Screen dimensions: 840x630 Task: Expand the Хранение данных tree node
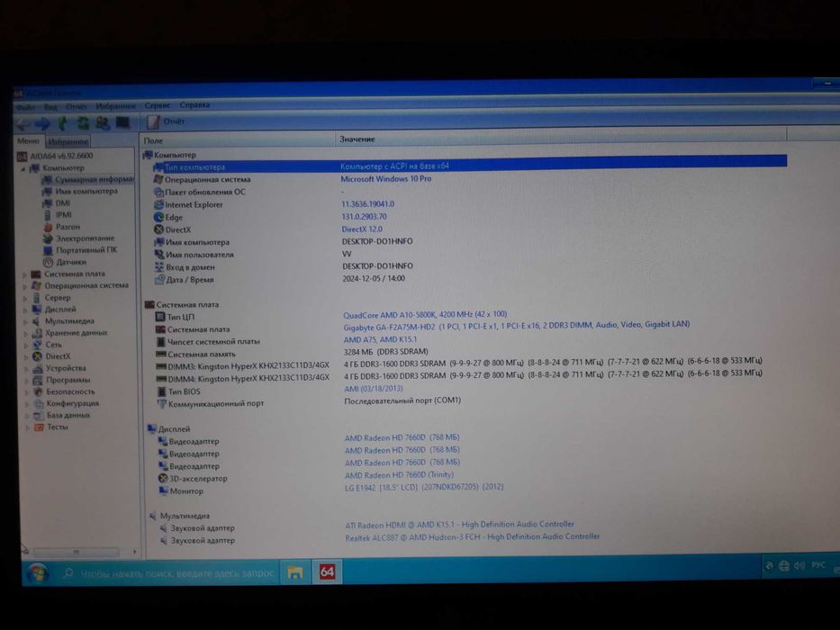pos(25,334)
